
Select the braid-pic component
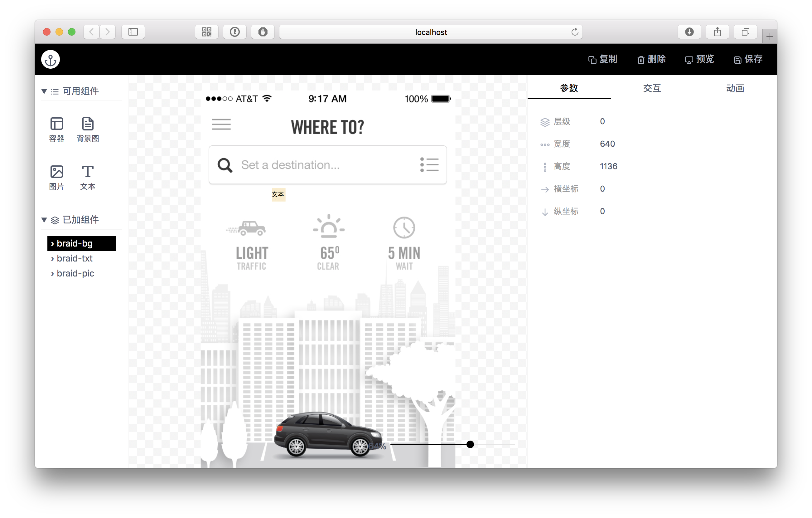(x=75, y=273)
